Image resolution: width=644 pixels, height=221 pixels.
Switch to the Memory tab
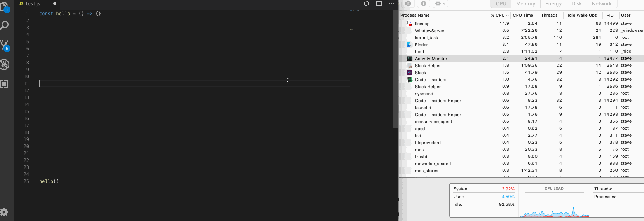525,3
